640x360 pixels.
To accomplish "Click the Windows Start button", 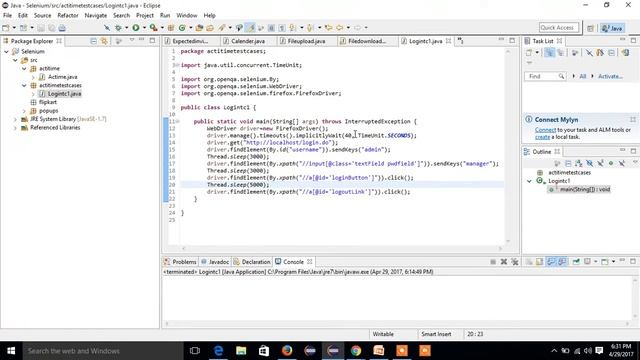I will coord(11,351).
